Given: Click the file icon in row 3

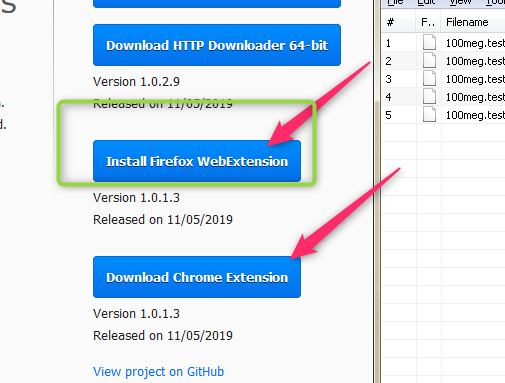Looking at the screenshot, I should coord(429,79).
